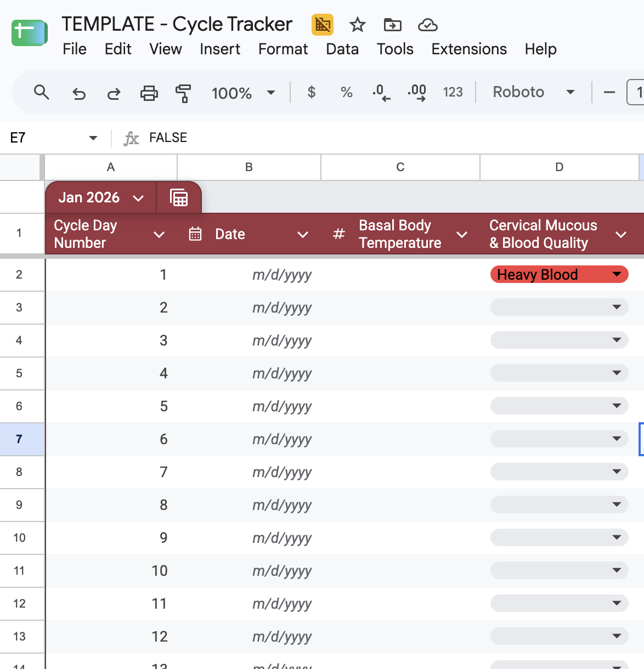Image resolution: width=644 pixels, height=669 pixels.
Task: Open empty dropdown chip for cycle day 6
Action: click(560, 439)
